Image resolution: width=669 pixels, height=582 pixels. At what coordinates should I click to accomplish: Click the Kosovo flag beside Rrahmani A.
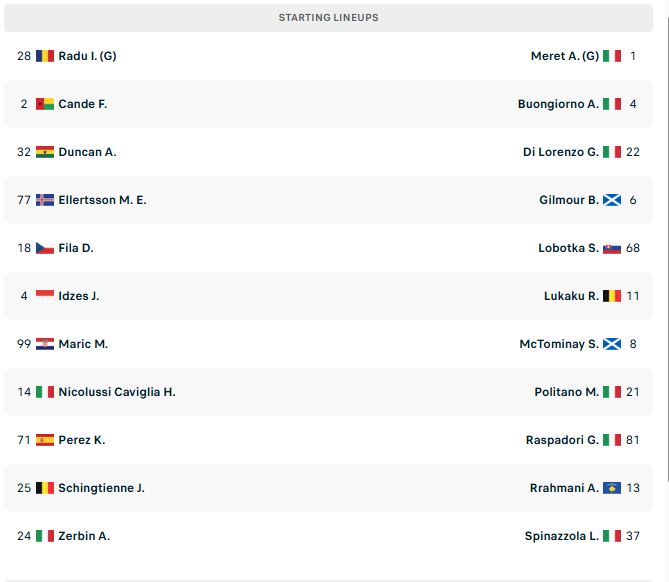(x=612, y=488)
